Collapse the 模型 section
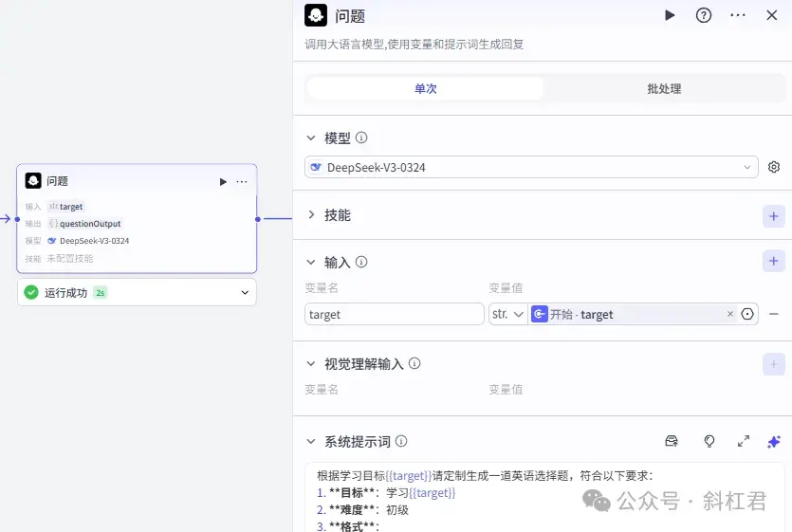 [311, 138]
